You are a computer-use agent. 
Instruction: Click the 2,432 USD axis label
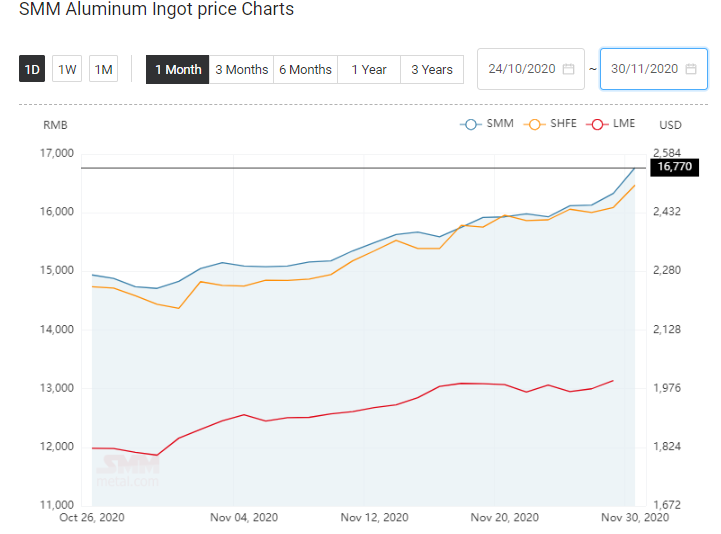point(667,212)
